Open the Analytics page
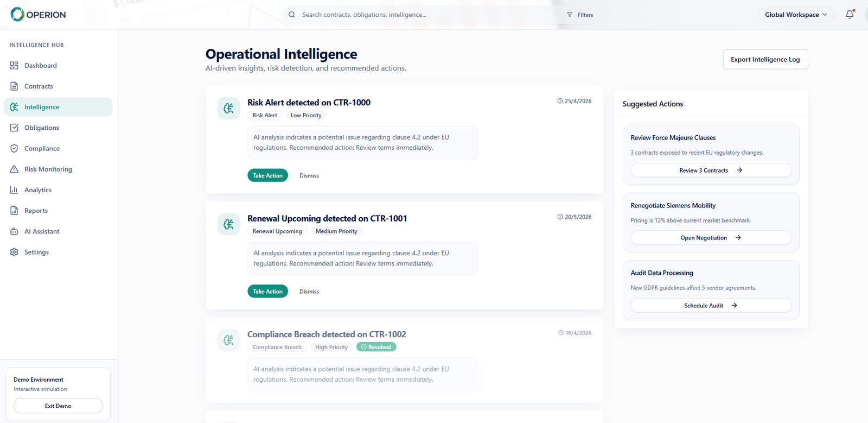This screenshot has height=423, width=868. pyautogui.click(x=58, y=190)
